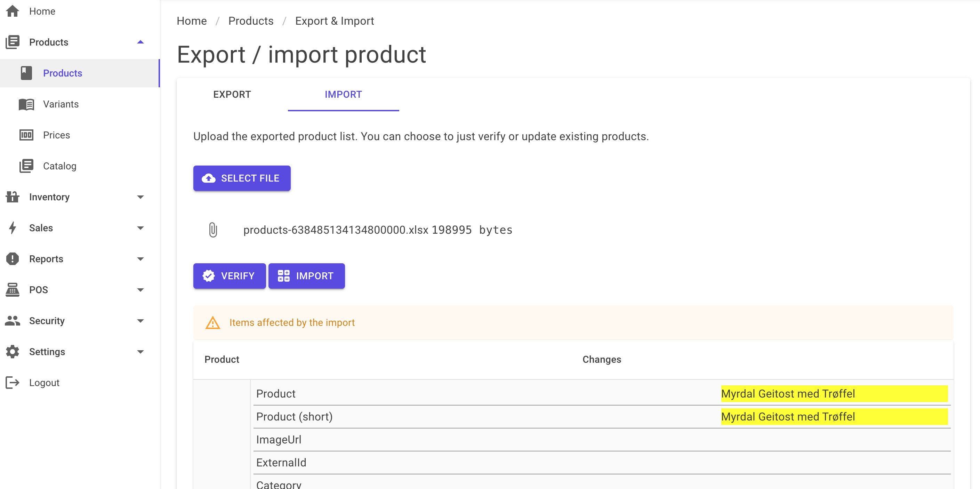Expand the Settings menu arrow
The height and width of the screenshot is (489, 980).
point(140,351)
